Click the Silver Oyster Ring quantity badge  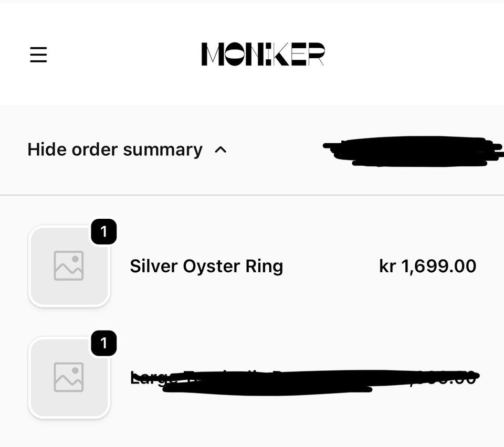click(x=103, y=232)
